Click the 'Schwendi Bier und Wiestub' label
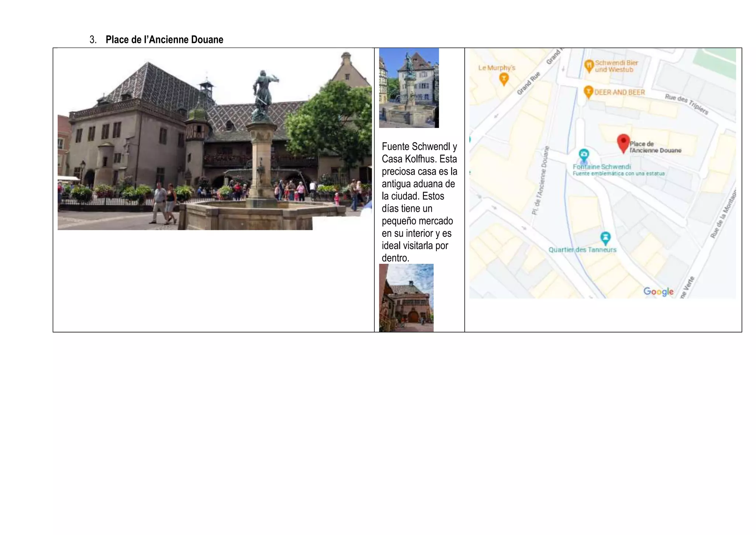This screenshot has height=535, width=756. click(x=616, y=66)
